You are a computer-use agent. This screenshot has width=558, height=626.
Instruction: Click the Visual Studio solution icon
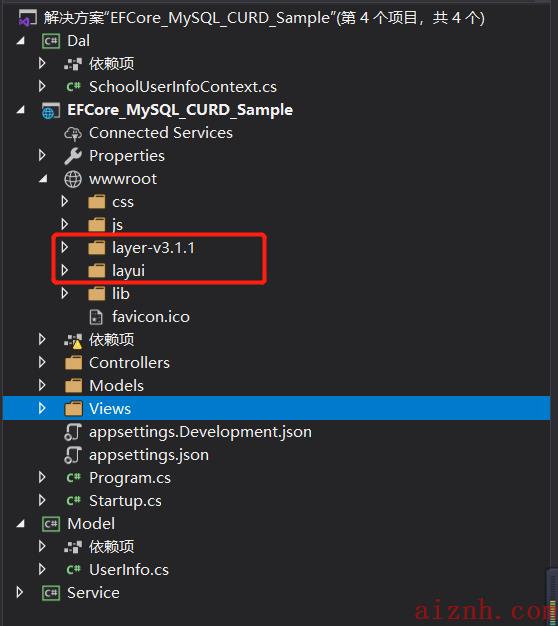(28, 18)
